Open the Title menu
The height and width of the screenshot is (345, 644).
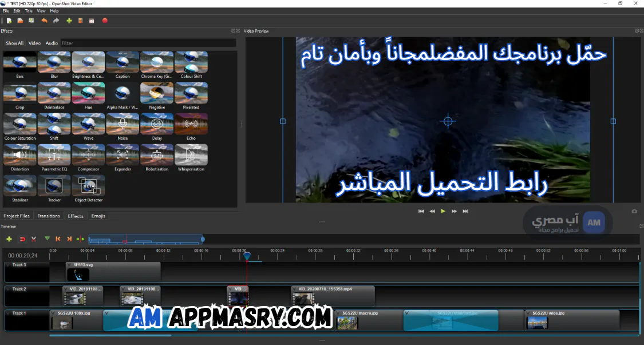[x=29, y=11]
